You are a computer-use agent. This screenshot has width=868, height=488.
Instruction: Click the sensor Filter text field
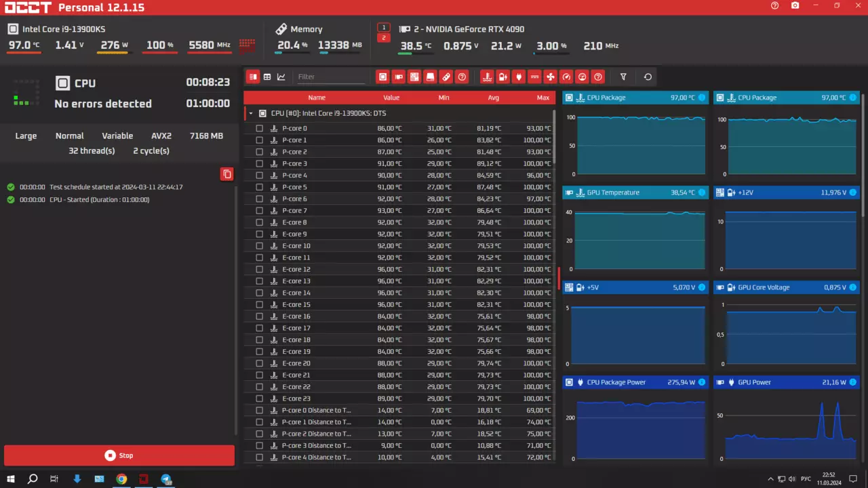(x=330, y=77)
